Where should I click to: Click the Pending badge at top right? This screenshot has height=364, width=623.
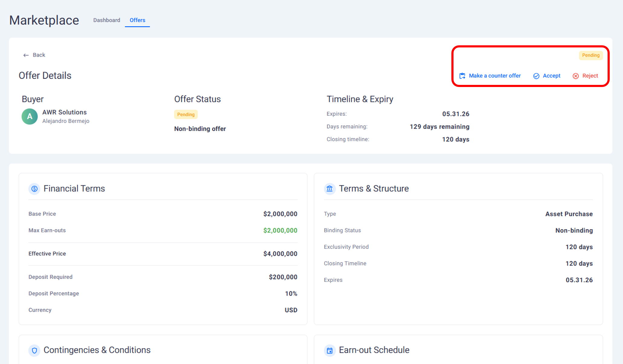click(591, 55)
